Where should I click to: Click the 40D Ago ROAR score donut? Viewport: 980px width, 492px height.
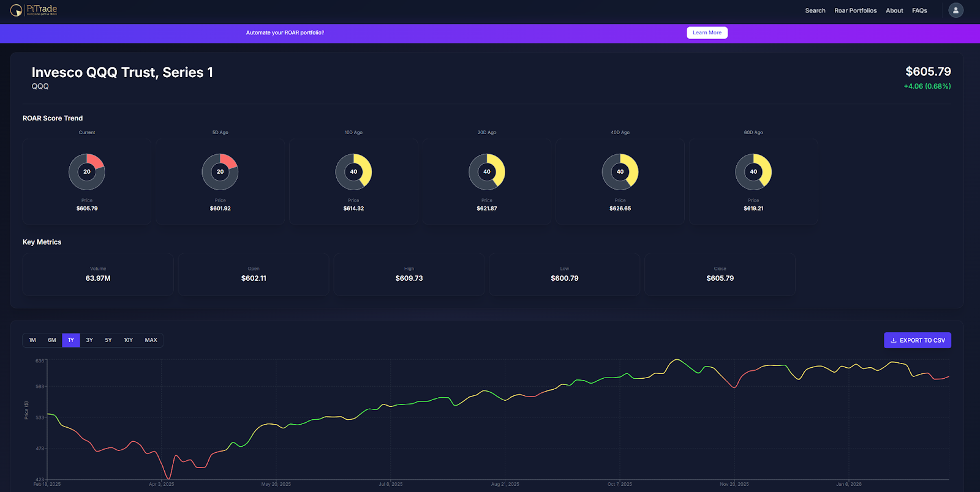coord(620,172)
